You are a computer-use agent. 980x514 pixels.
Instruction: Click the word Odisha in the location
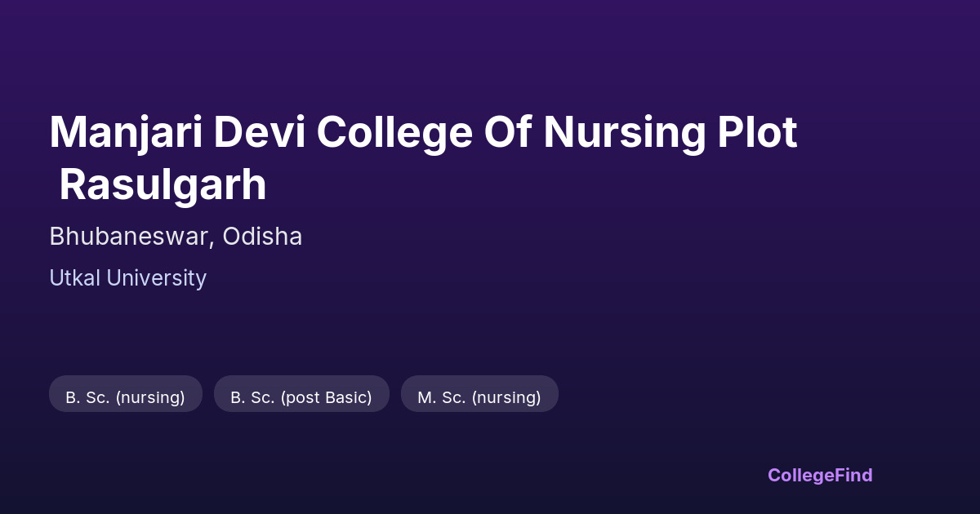[x=262, y=237]
